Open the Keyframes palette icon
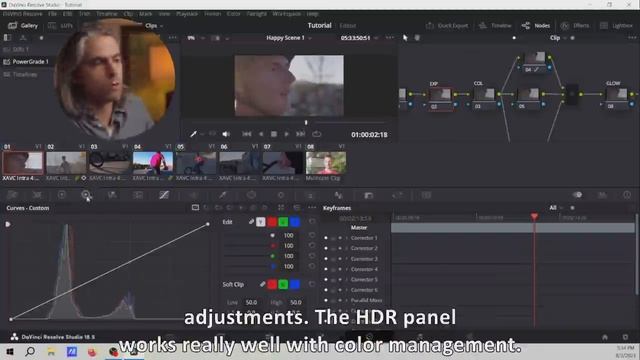 coord(577,195)
